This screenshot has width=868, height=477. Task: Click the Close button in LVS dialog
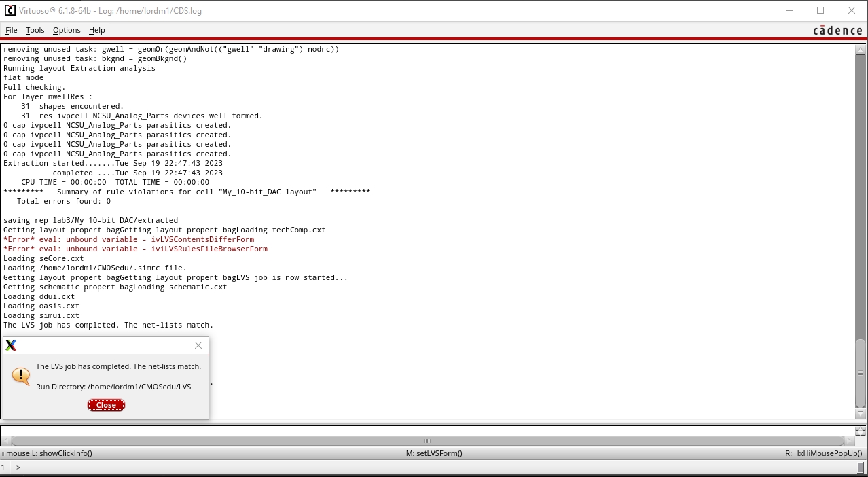point(106,405)
